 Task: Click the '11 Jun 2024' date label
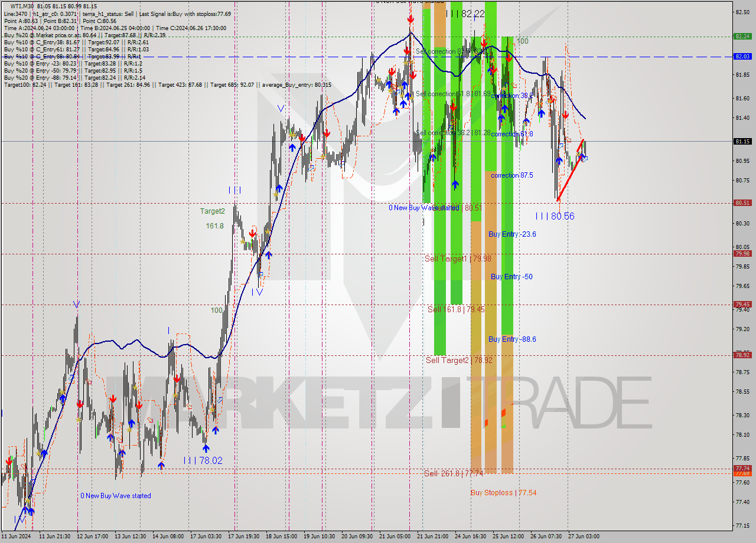pyautogui.click(x=15, y=537)
